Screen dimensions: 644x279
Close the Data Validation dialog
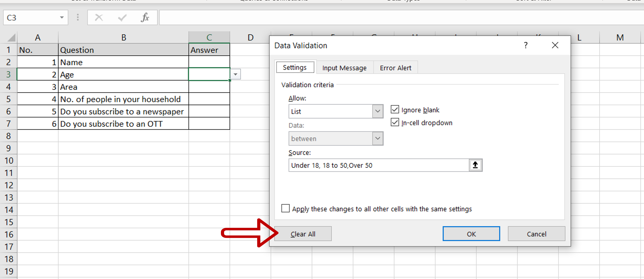coord(555,45)
